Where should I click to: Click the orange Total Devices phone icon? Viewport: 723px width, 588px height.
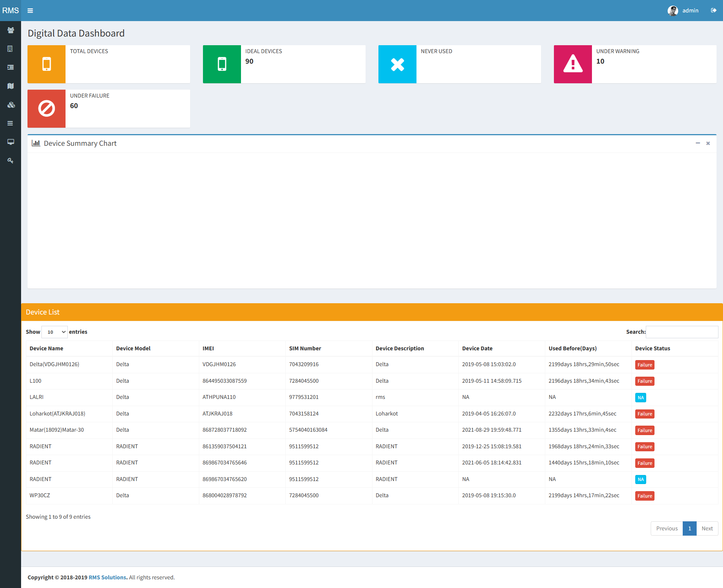click(46, 64)
